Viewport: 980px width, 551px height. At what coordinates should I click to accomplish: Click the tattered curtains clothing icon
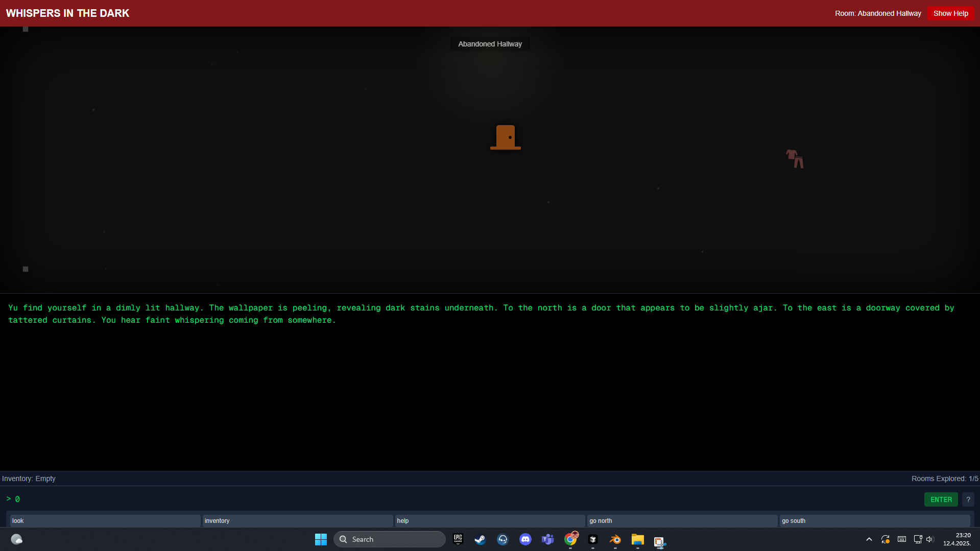point(795,158)
